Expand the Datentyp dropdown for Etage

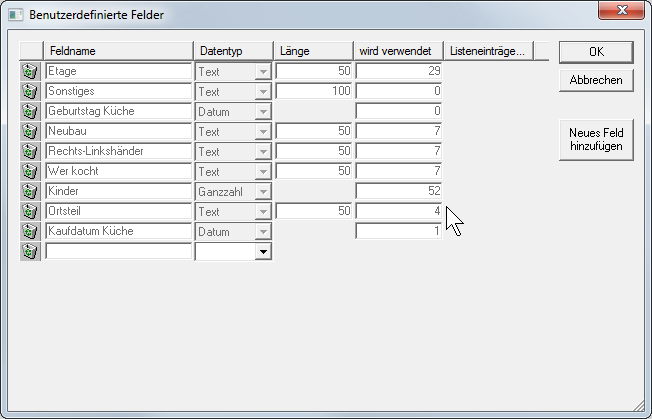(264, 72)
